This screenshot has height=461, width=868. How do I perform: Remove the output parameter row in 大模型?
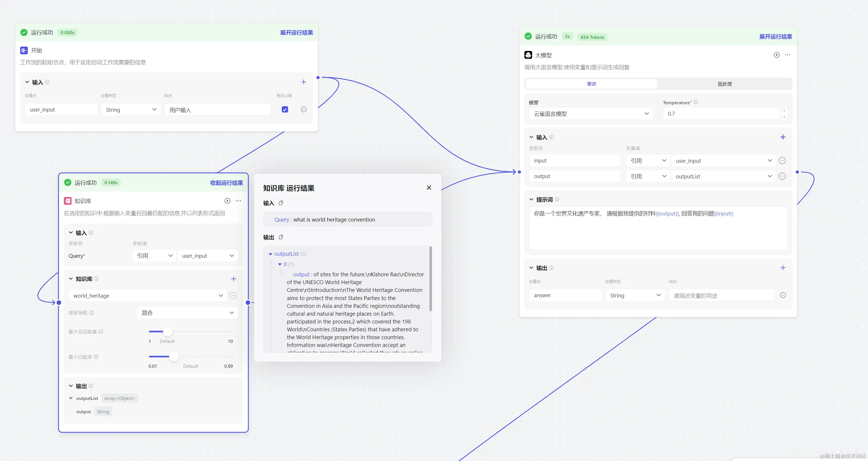[x=782, y=176]
